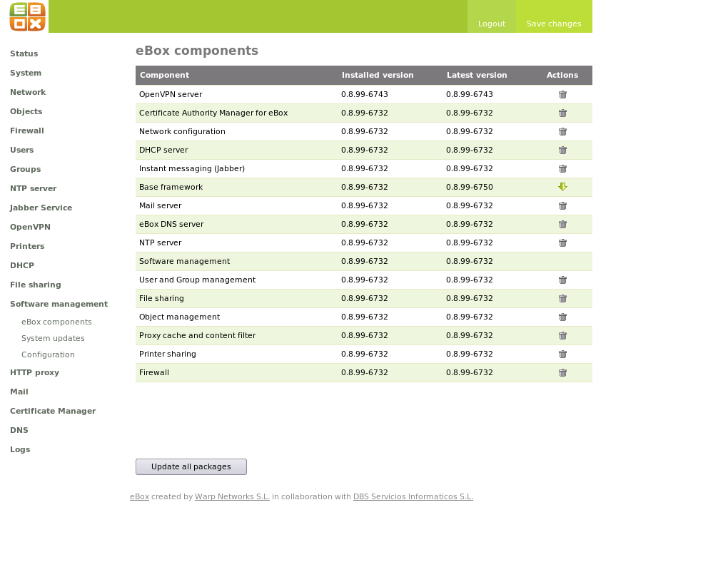Select the Certificate Authority Manager for eBox name

pos(213,113)
